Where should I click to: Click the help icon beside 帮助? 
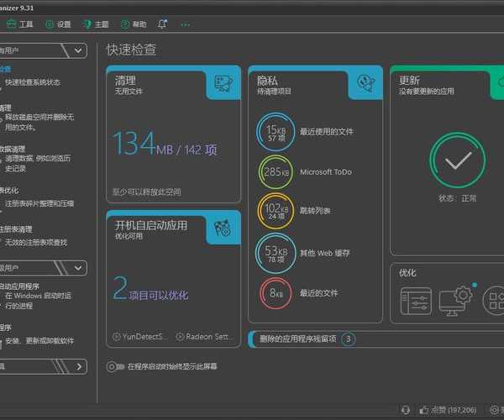coord(125,24)
